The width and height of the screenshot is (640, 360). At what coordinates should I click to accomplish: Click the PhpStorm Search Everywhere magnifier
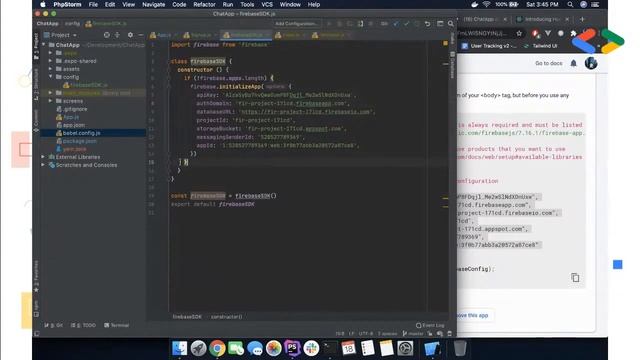[x=451, y=24]
